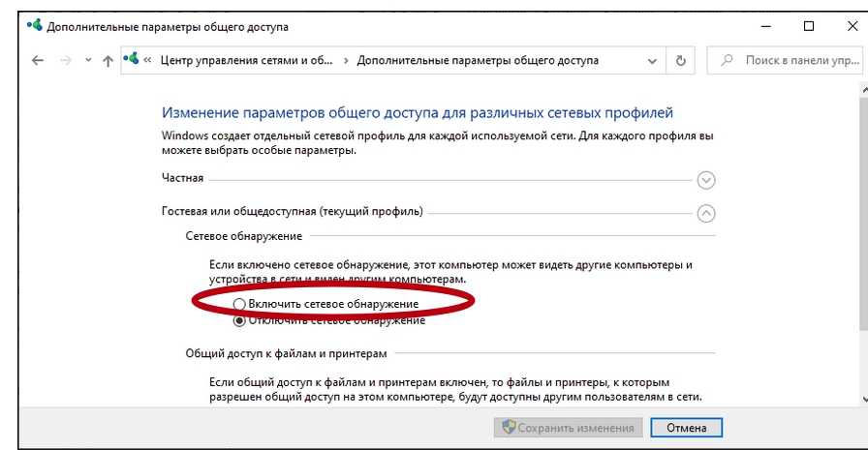Viewport: 868px width, 450px height.
Task: Refresh the page with the refresh button
Action: (680, 60)
